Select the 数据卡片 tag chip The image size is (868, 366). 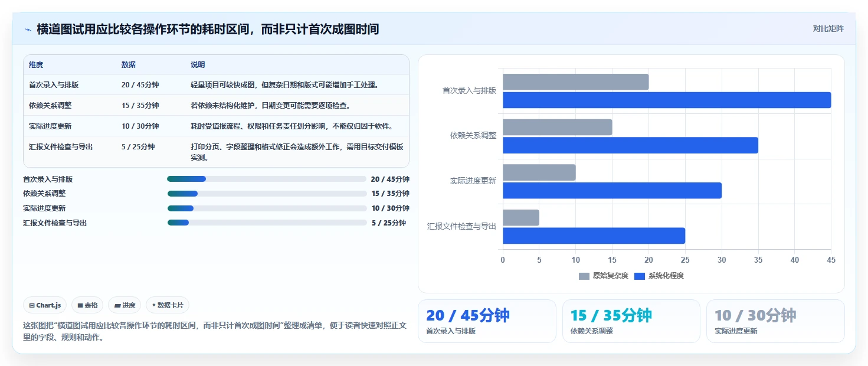(x=168, y=305)
